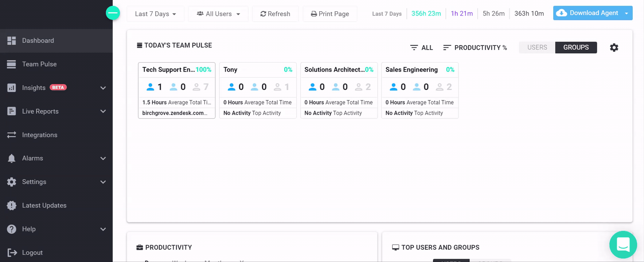Click the 5h 26m time total
The height and width of the screenshot is (262, 644).
[x=493, y=14]
